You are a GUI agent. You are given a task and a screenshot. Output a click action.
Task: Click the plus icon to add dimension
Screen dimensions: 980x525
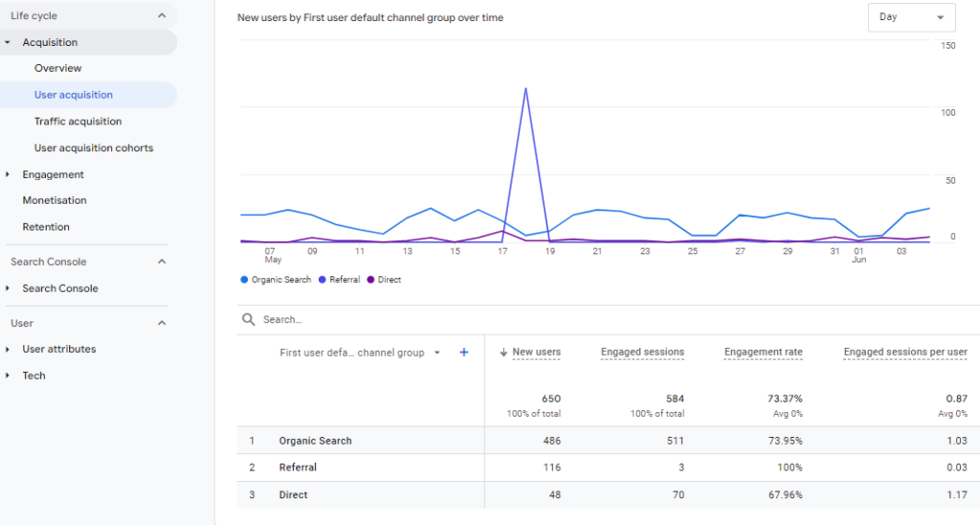464,353
